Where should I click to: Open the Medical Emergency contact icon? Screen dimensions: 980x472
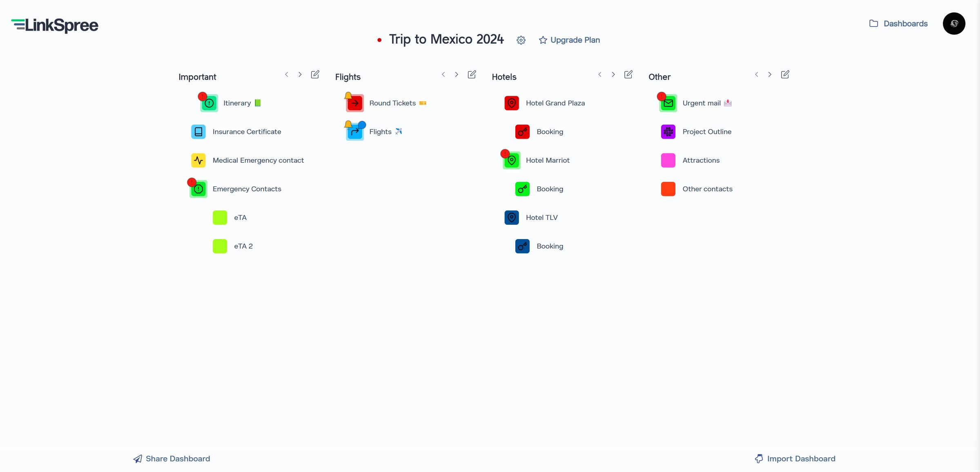(x=198, y=160)
